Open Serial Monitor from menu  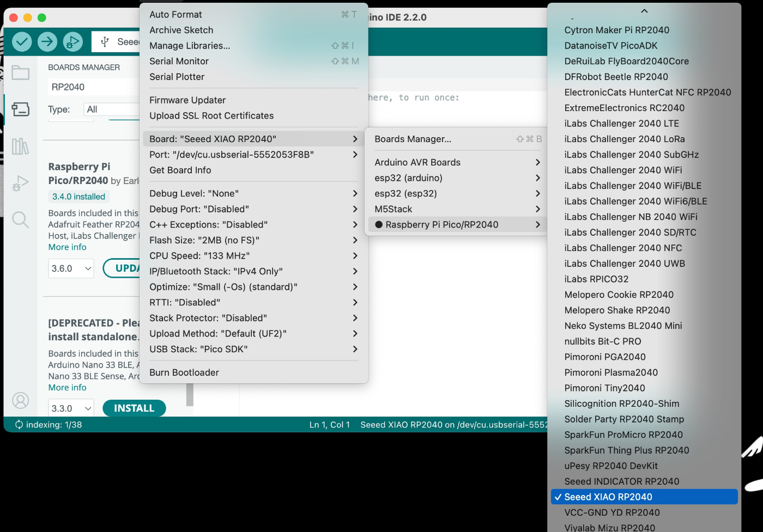tap(253, 61)
